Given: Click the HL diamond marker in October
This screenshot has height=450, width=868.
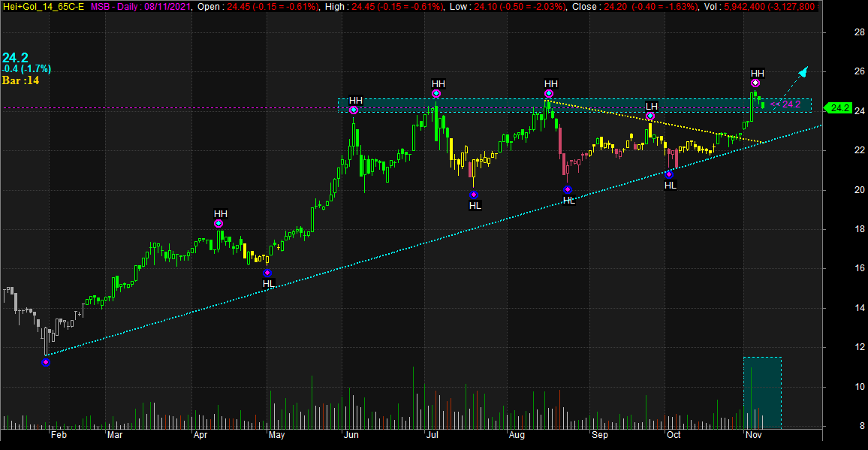Looking at the screenshot, I should tap(670, 174).
